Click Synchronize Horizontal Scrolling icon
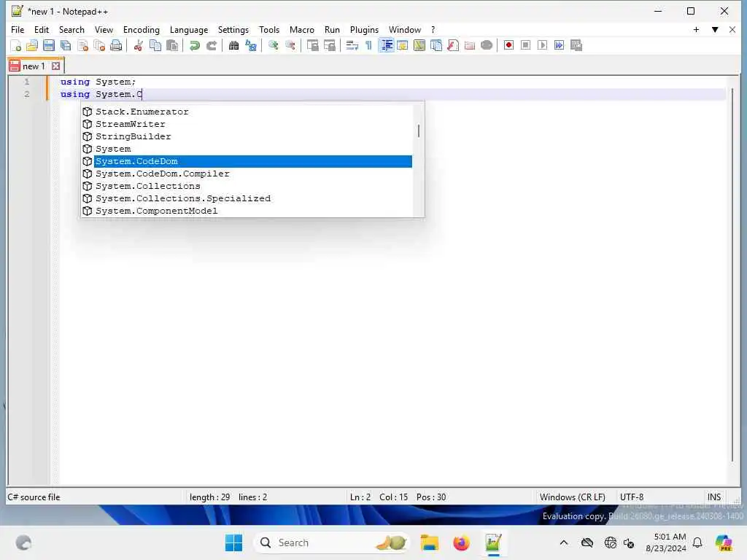The width and height of the screenshot is (747, 560). 330,45
